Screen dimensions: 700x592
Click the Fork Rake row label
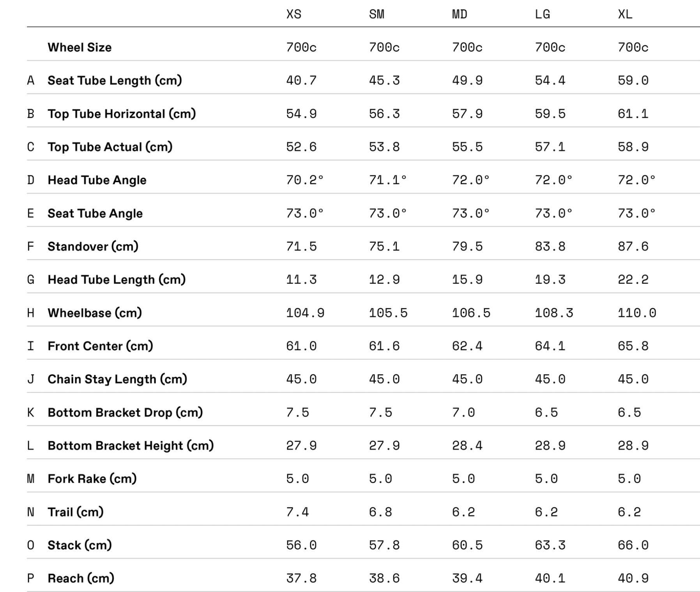[x=92, y=479]
